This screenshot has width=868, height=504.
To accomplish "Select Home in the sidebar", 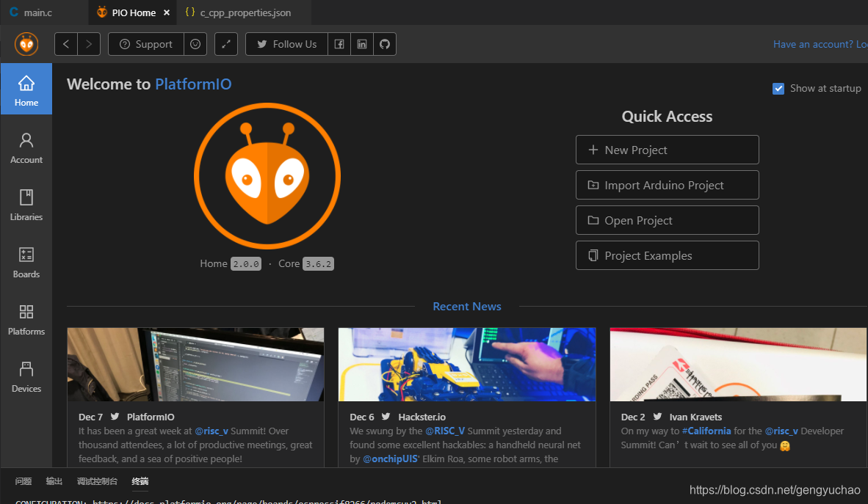I will [x=26, y=89].
